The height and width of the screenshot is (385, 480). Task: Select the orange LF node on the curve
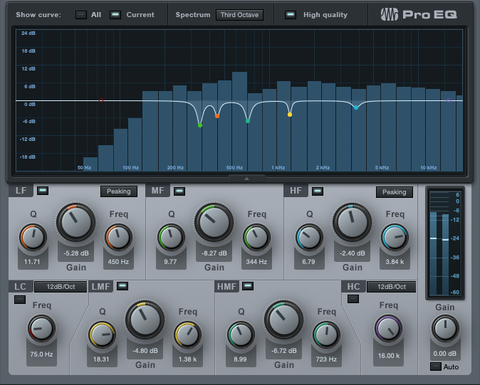217,116
